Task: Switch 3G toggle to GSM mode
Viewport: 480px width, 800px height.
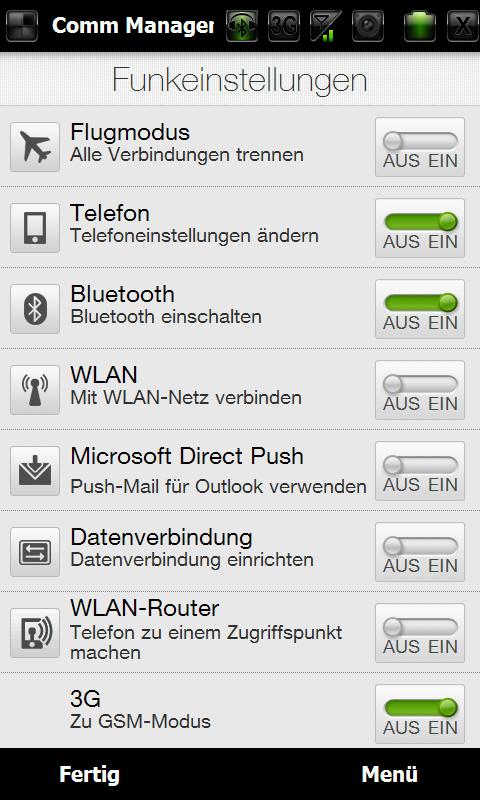Action: click(x=420, y=714)
